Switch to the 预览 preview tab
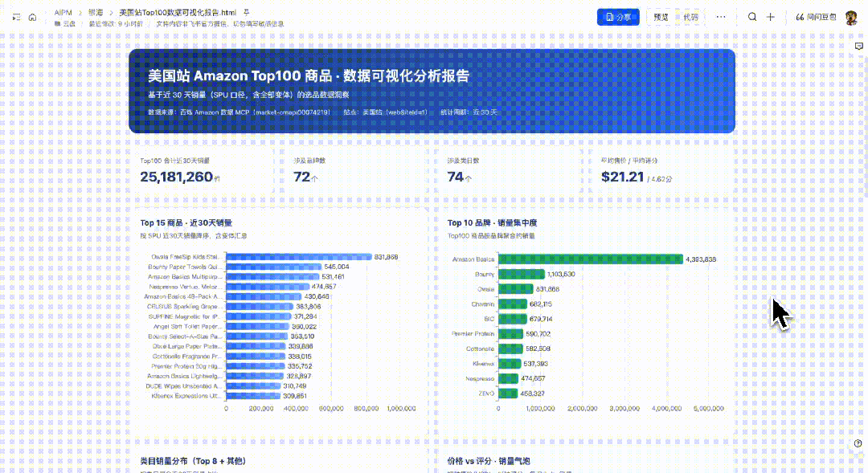868x473 pixels. tap(661, 17)
